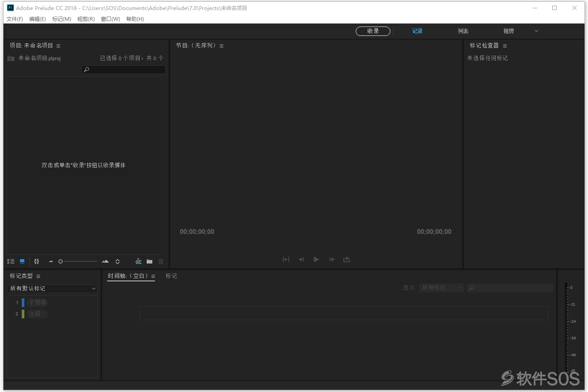588x392 pixels.
Task: Switch to the 粗剪 workspace
Action: click(x=509, y=31)
